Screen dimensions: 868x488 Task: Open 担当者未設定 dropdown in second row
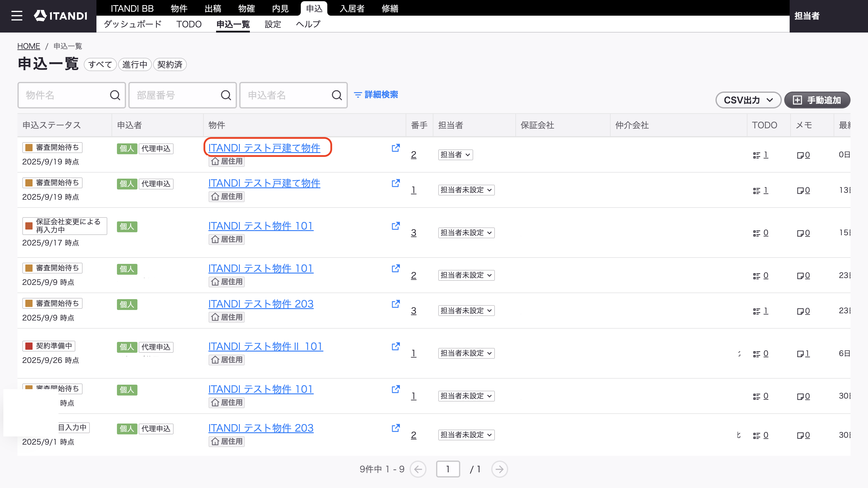click(466, 190)
